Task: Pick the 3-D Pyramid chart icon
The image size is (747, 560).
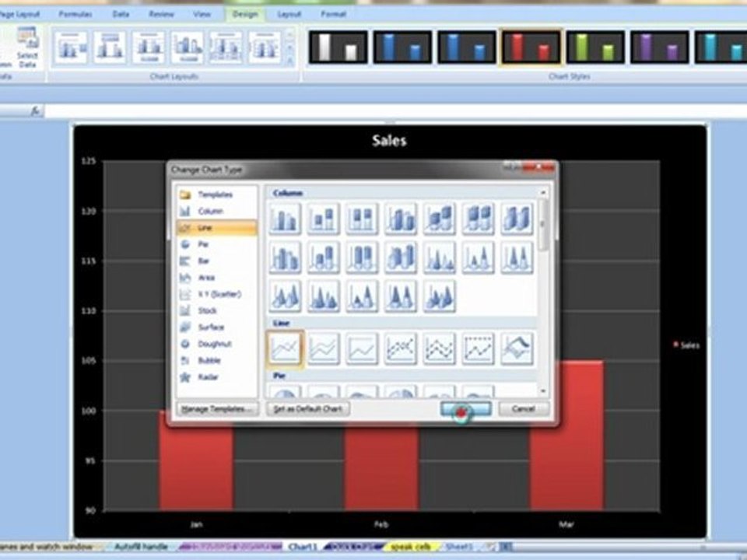Action: 439,296
